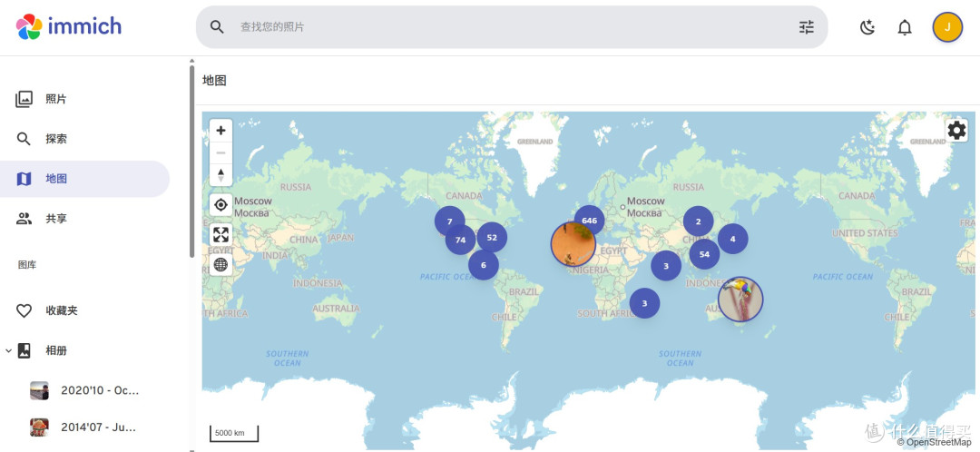Click the 2020'10 album thumbnail

pyautogui.click(x=39, y=390)
